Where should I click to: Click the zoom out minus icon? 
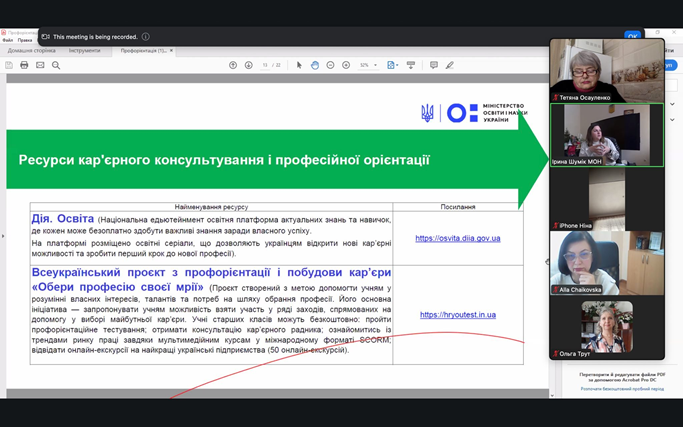click(x=330, y=65)
